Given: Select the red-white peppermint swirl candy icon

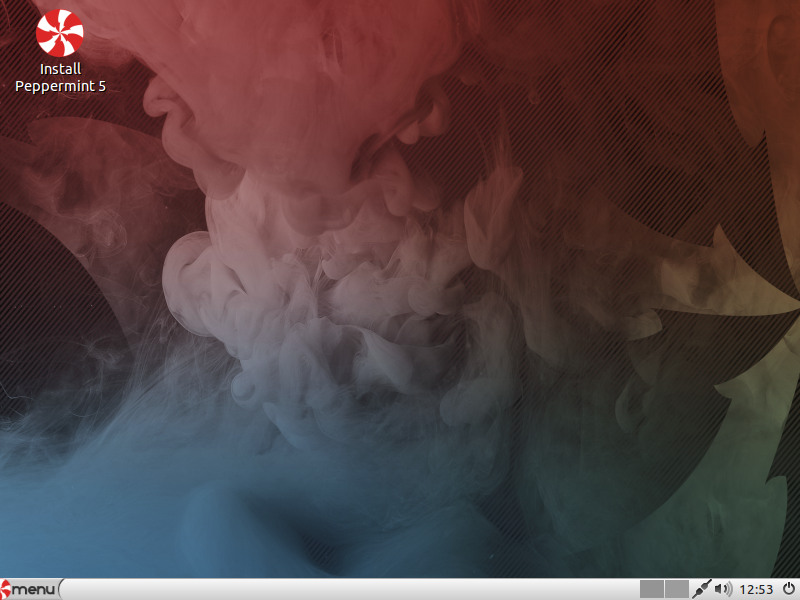Looking at the screenshot, I should point(60,31).
